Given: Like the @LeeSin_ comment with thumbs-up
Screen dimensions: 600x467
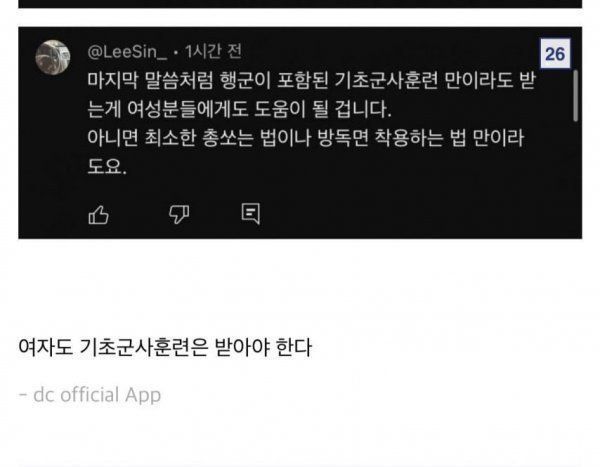Looking at the screenshot, I should click(x=99, y=214).
